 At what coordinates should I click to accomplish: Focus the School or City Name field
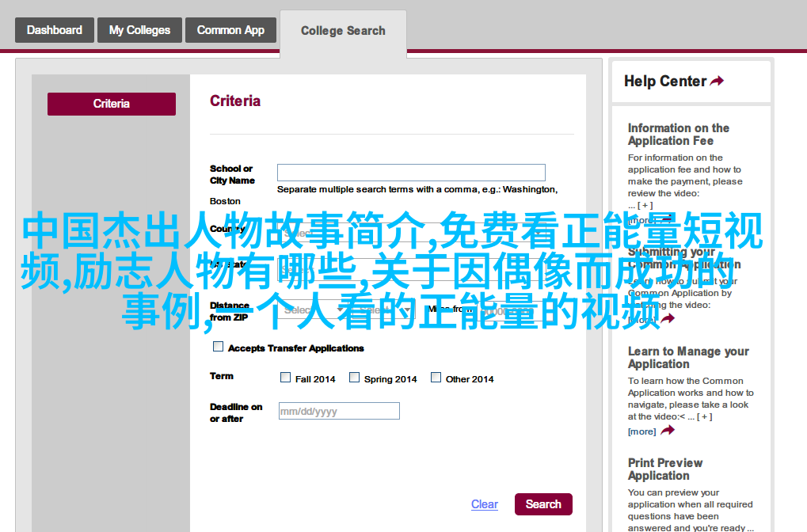(411, 173)
